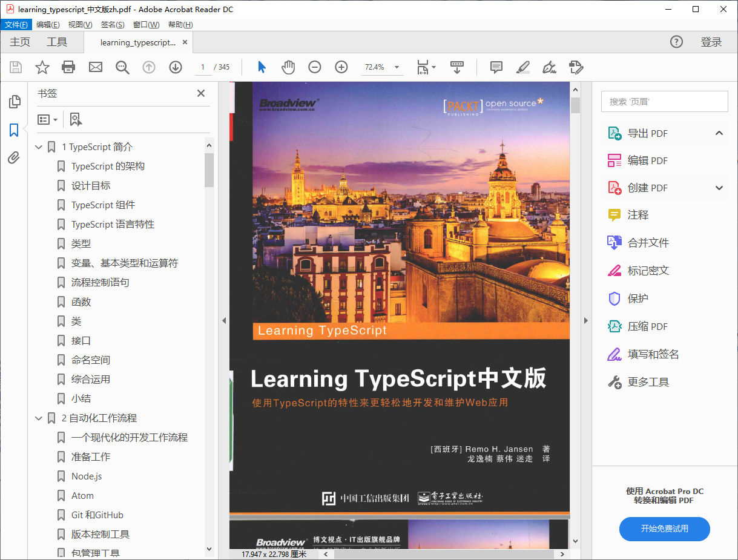
Task: Click the 开始免费试用 button
Action: 664,529
